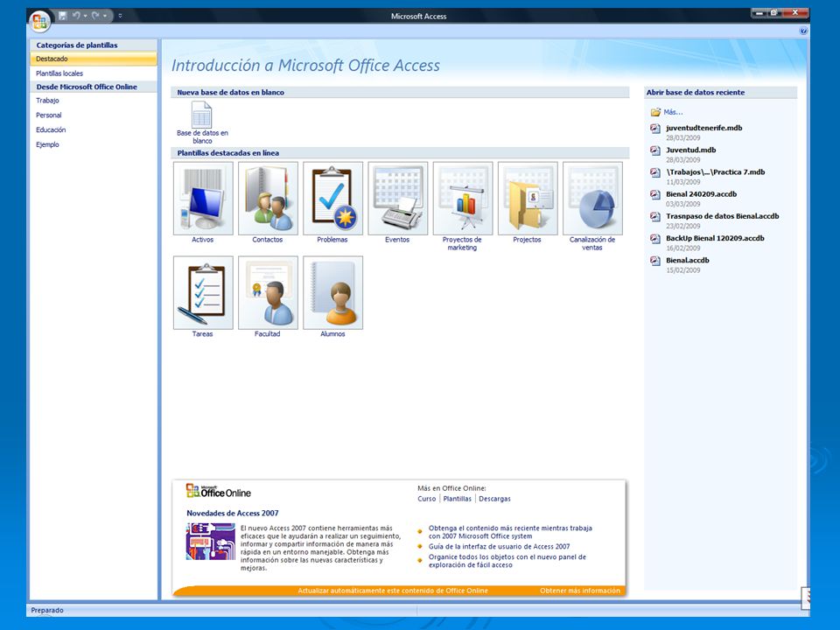Screen dimensions: 840x630
Task: Follow the Plantillas link in Office Online
Action: (x=458, y=499)
